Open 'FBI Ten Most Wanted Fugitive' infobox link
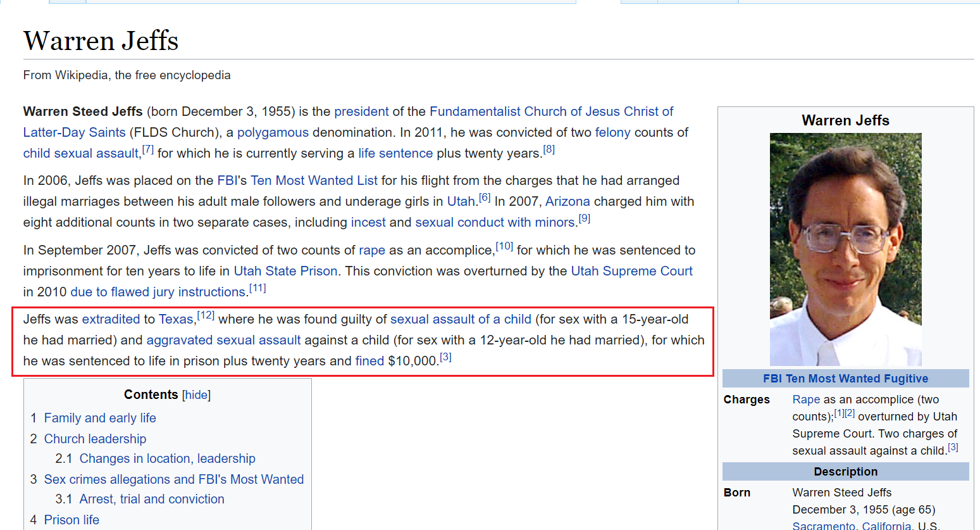This screenshot has height=530, width=980. (x=845, y=379)
